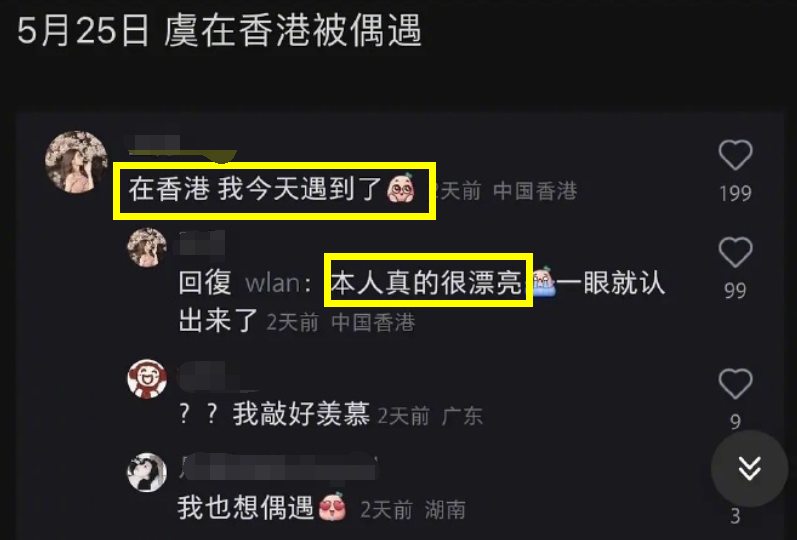Click the 我也想偶遇 comment text
This screenshot has height=540, width=797.
tap(245, 508)
